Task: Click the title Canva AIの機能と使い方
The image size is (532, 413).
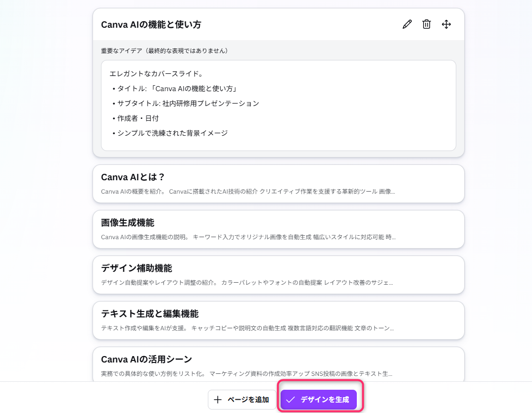Action: pyautogui.click(x=151, y=23)
